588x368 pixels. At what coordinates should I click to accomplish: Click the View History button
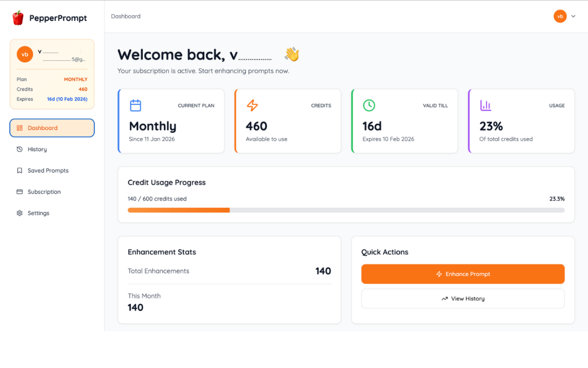point(463,299)
